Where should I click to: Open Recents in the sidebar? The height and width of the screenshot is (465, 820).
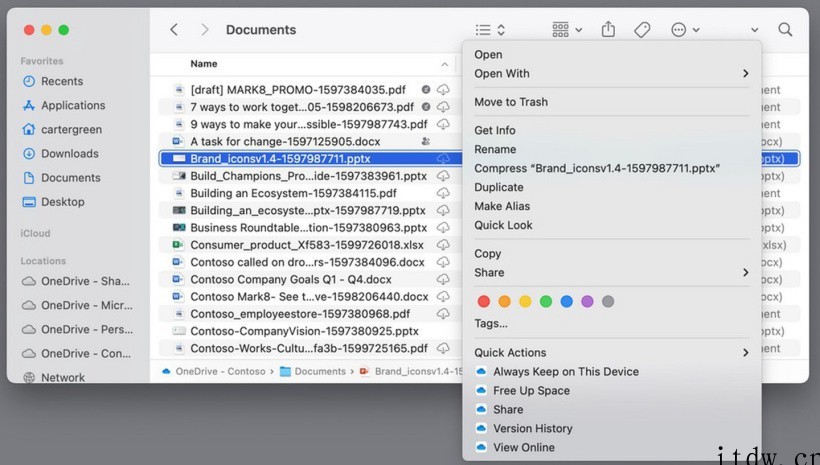[53, 81]
